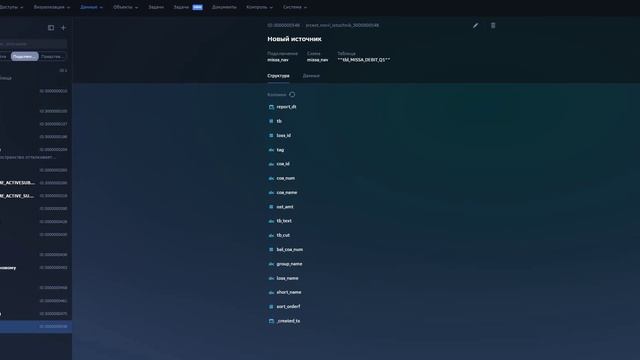This screenshot has height=360, width=640.
Task: Click the calendar type icon for report_dt
Action: 271,107
